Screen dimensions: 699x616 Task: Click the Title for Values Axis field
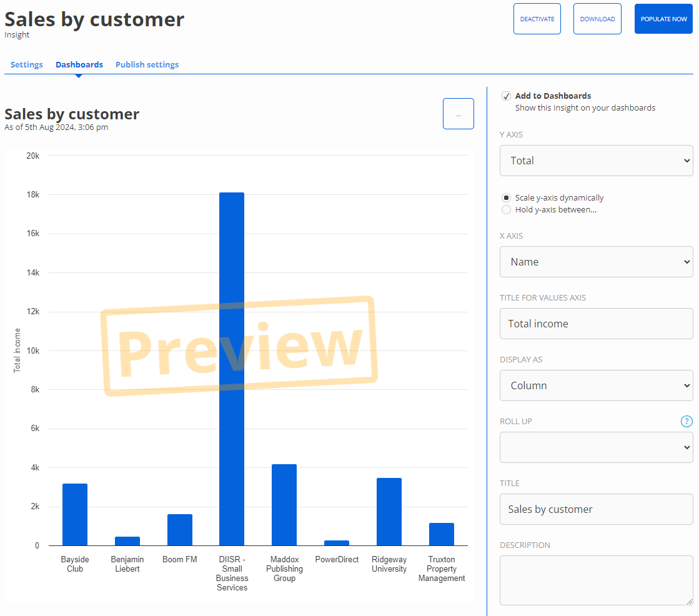[x=596, y=324]
